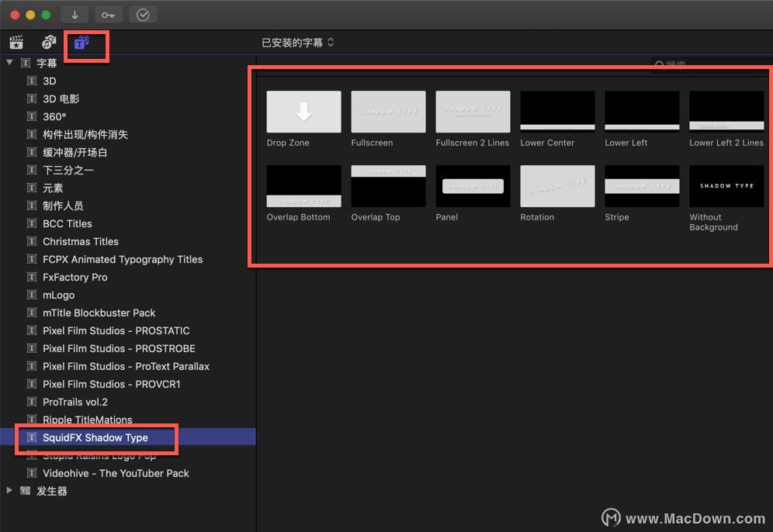The image size is (773, 532).
Task: Select the Lower Left 2 Lines thumbnail
Action: (726, 112)
